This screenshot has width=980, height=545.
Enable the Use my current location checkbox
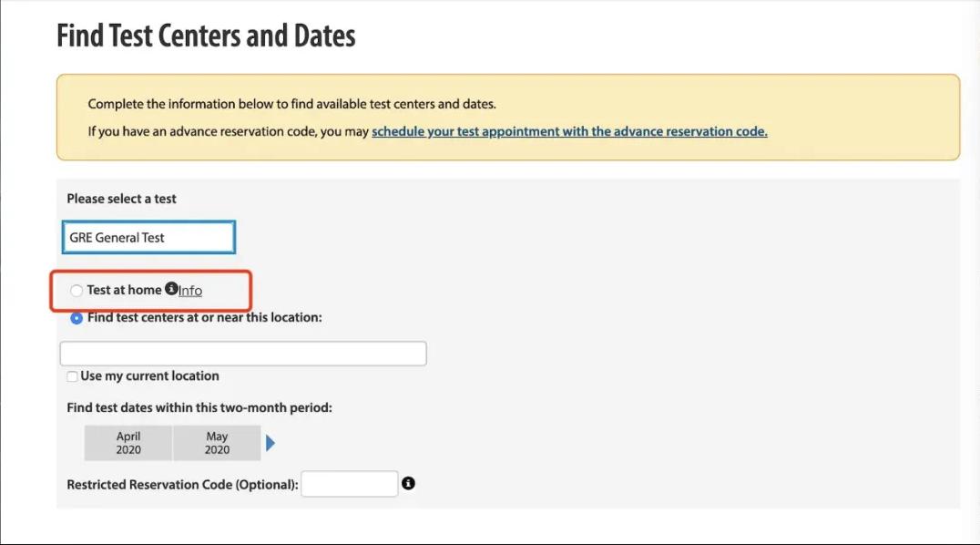(x=73, y=376)
